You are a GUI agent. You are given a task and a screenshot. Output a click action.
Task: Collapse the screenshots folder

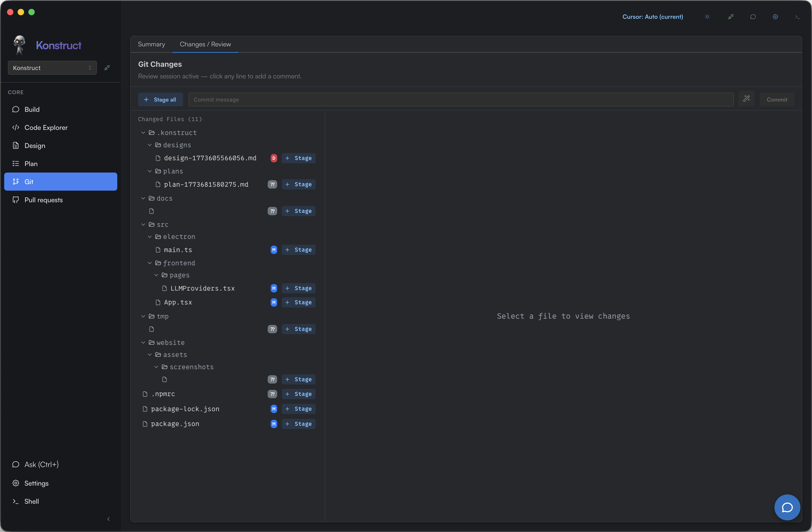(156, 367)
